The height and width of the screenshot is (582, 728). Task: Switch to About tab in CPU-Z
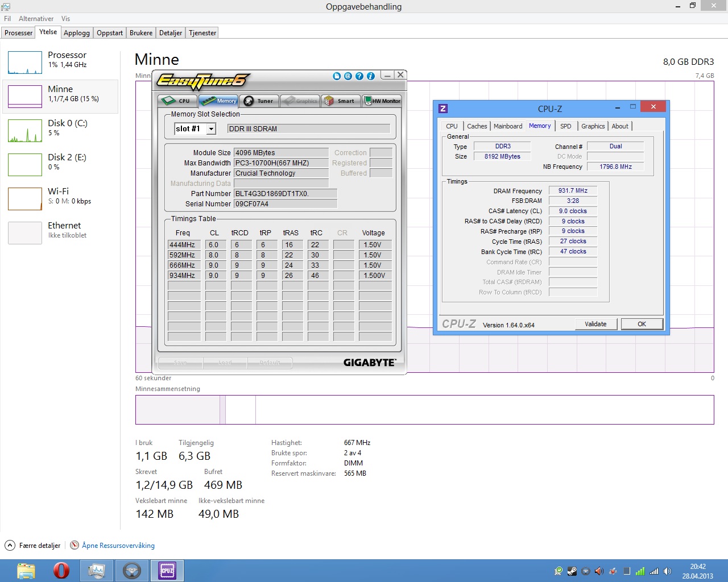tap(620, 126)
